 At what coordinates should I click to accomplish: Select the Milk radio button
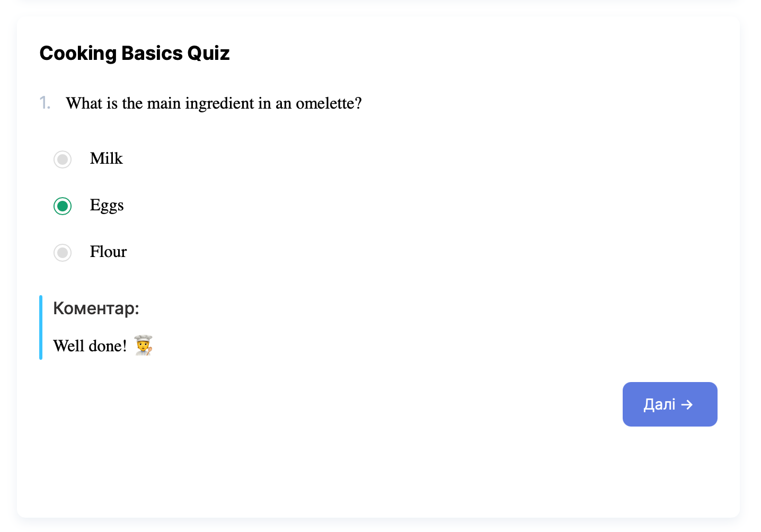[63, 159]
